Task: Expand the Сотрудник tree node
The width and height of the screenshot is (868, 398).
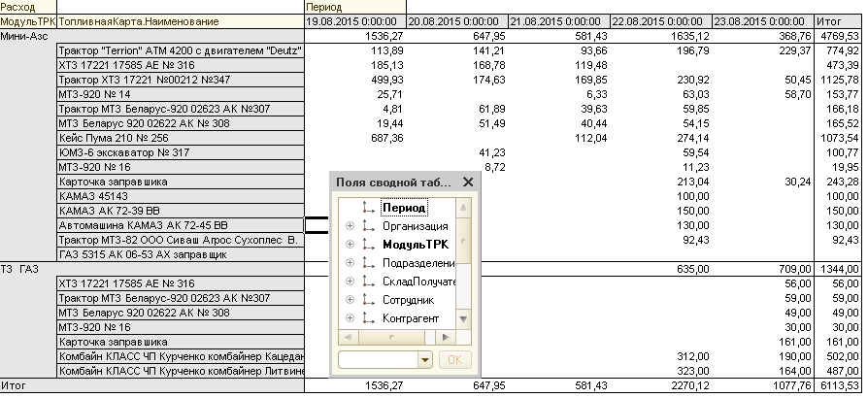Action: [349, 300]
